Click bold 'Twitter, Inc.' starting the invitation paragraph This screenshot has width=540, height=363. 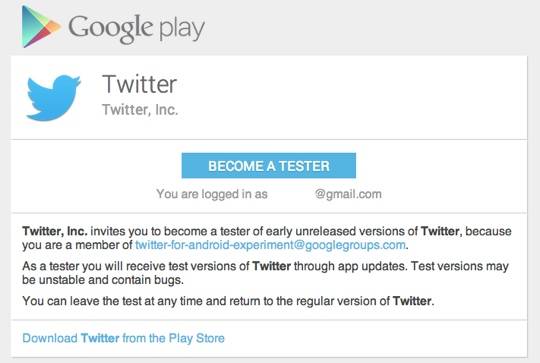(x=55, y=231)
